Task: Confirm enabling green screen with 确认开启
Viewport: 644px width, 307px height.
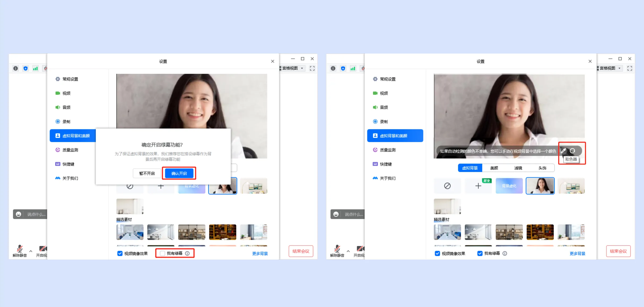Action: point(179,173)
